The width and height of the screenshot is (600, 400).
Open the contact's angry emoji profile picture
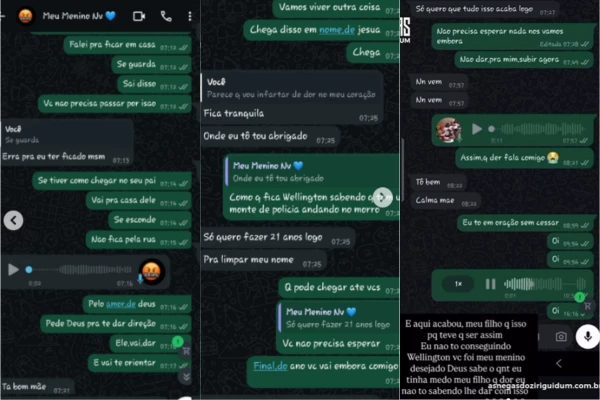(x=26, y=16)
